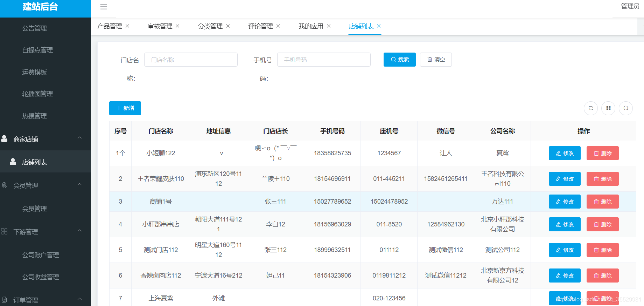Delete the 商铺1号 row
The height and width of the screenshot is (306, 644).
click(x=603, y=202)
